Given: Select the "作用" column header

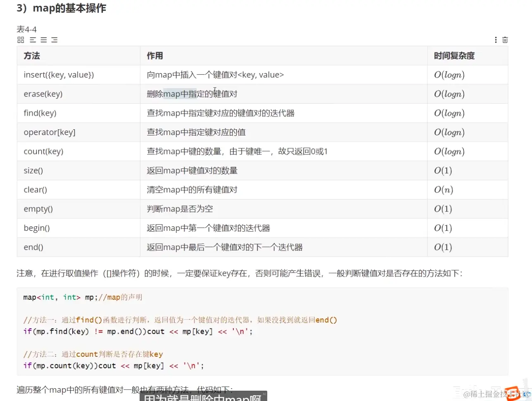Looking at the screenshot, I should [284, 56].
